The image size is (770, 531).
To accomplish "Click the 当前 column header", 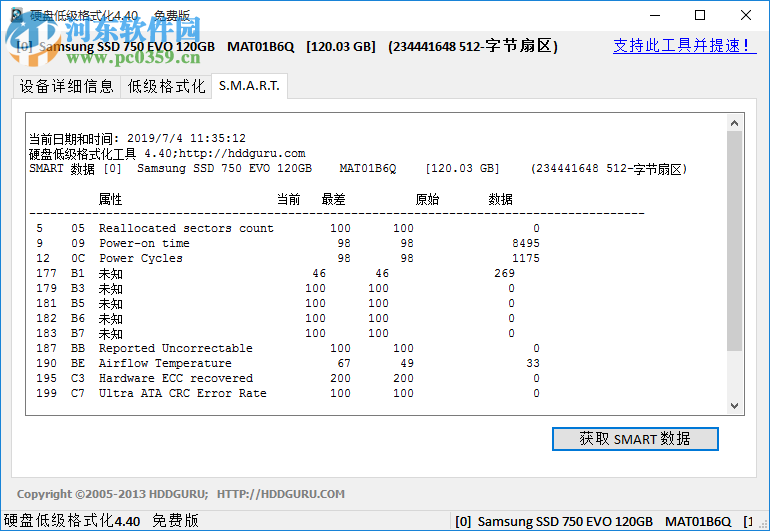I will coord(288,199).
